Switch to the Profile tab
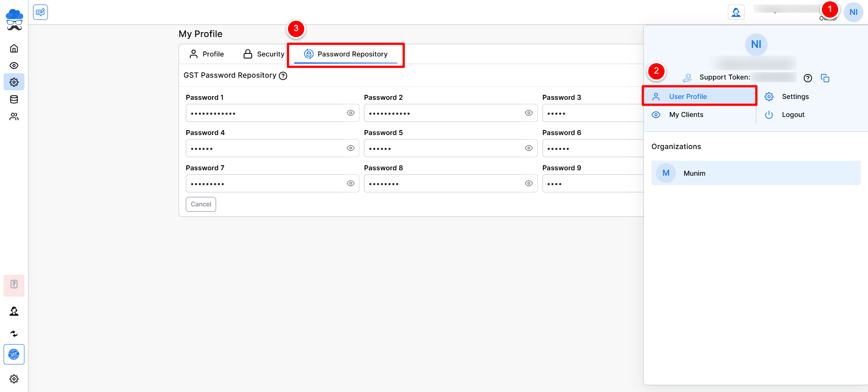The image size is (868, 392). 207,54
